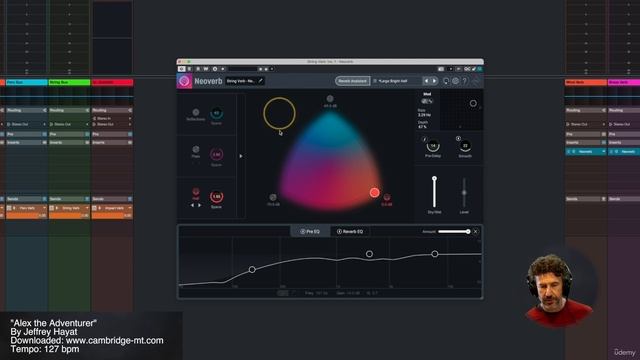Image resolution: width=640 pixels, height=360 pixels.
Task: Click the modulation XY pad handle
Action: pyautogui.click(x=473, y=103)
